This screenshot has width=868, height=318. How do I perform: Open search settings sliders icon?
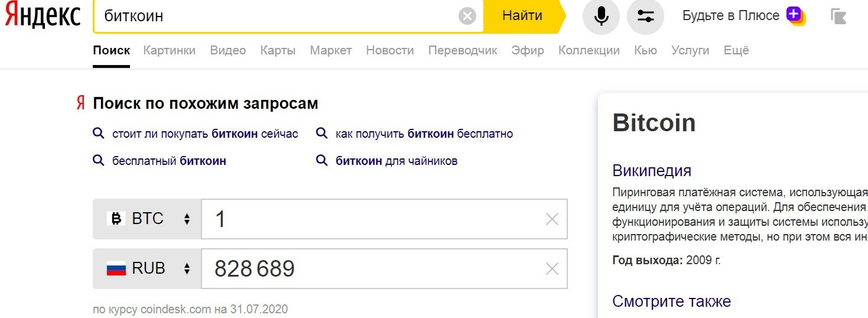[x=645, y=17]
